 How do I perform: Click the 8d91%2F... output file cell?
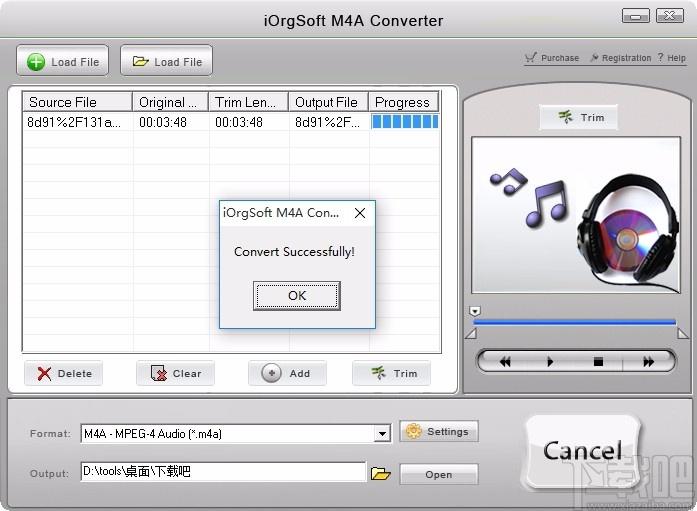[328, 122]
